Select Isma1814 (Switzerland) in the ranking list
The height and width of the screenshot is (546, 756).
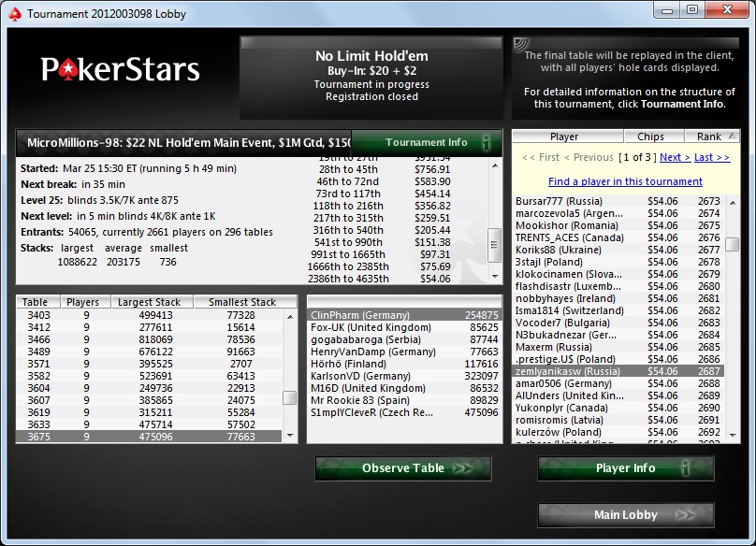[x=619, y=310]
